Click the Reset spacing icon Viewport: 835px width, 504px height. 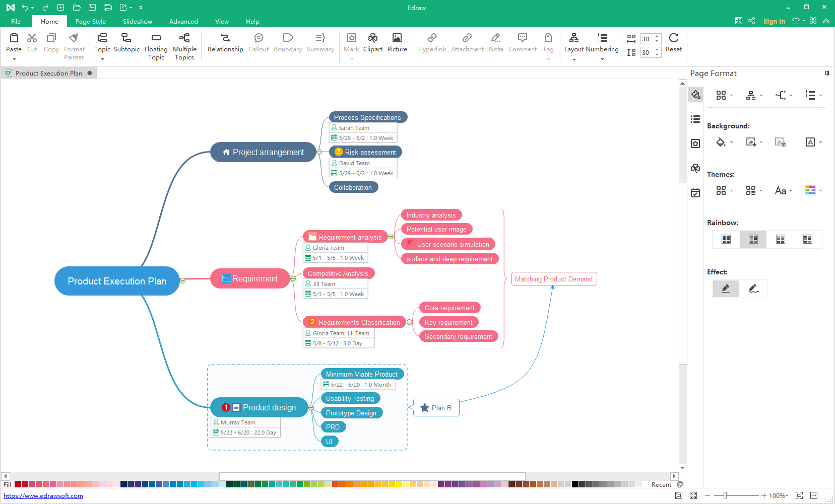[x=673, y=38]
